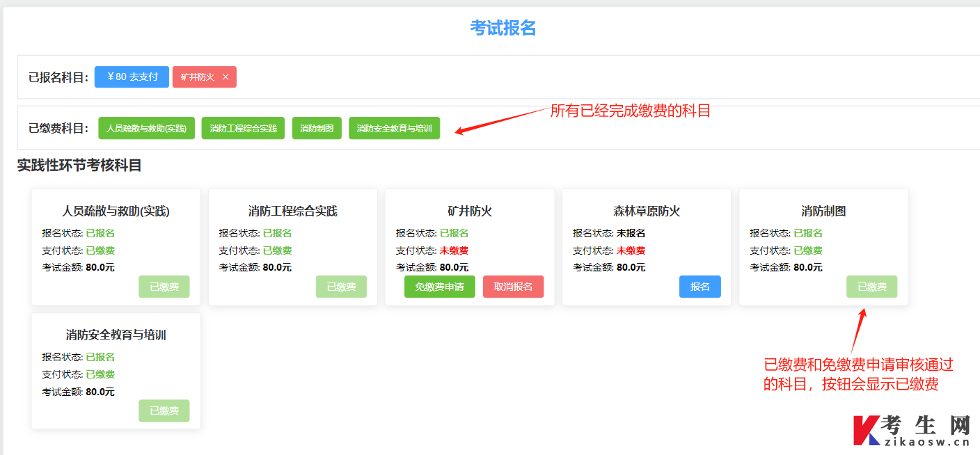Apply for fee waiver with 免缴费申请
Viewport: 980px width, 455px height.
(440, 287)
